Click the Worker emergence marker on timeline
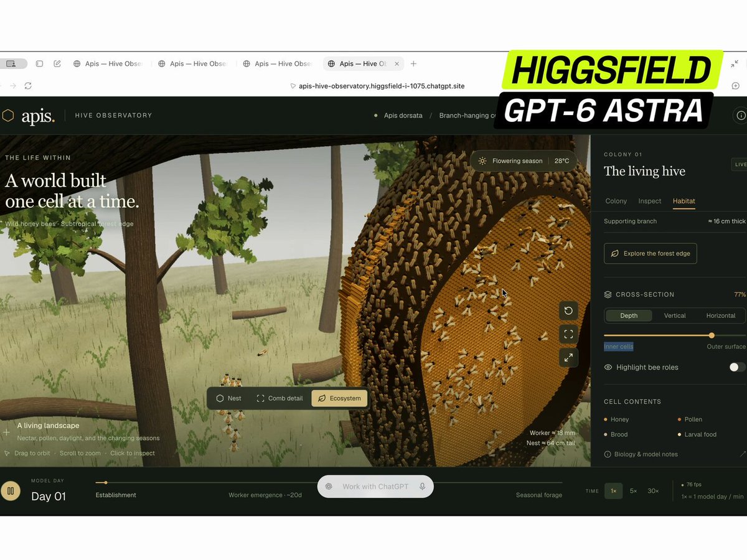Viewport: 747px width, 560px height. pos(265,495)
